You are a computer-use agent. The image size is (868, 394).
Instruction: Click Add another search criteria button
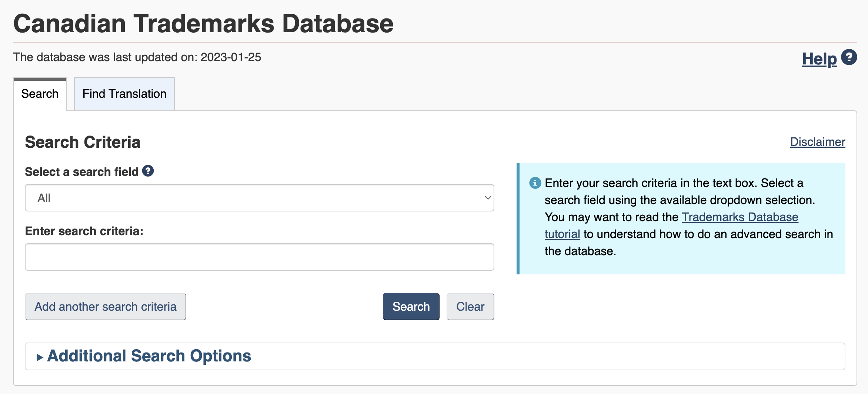click(x=106, y=307)
